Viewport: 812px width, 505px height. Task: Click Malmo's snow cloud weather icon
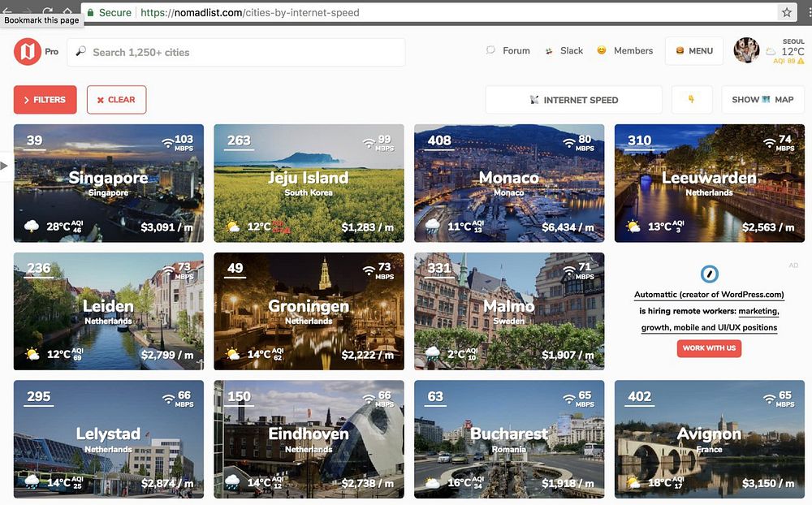click(x=433, y=354)
